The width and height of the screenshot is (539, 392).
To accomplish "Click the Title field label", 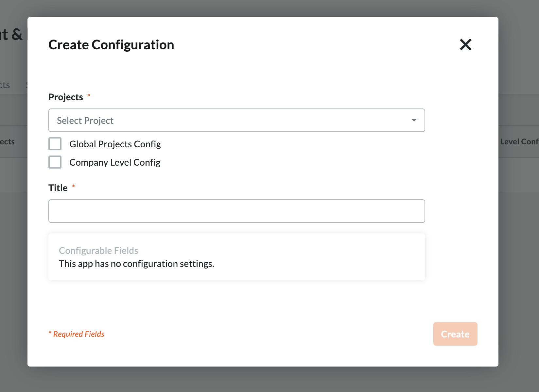I will tap(58, 188).
